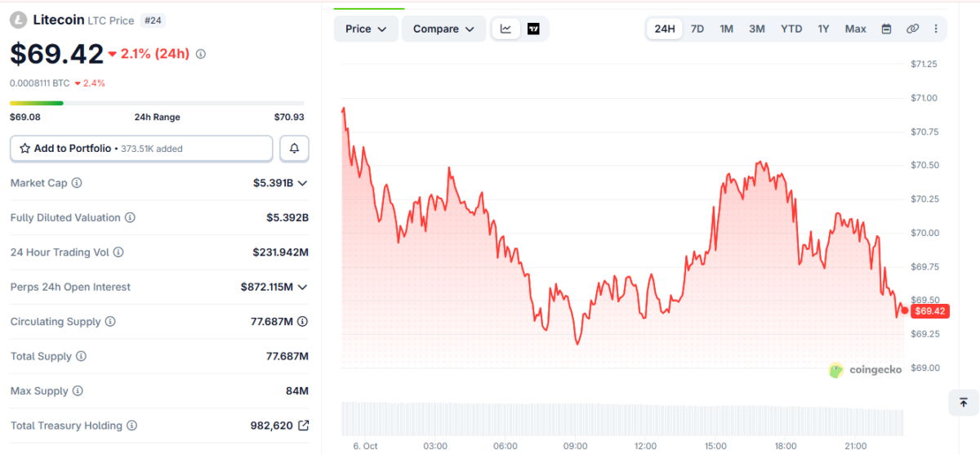980x455 pixels.
Task: Click the Litecoin logo icon
Action: pyautogui.click(x=20, y=19)
